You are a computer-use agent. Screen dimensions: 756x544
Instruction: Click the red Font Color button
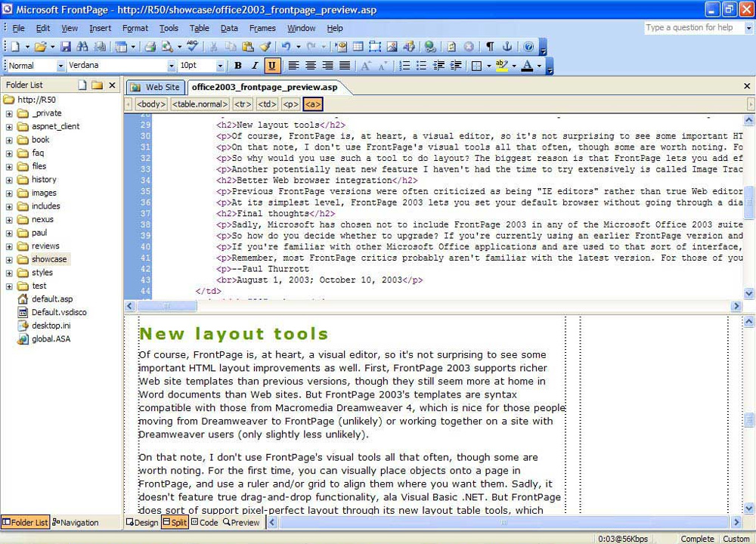528,66
